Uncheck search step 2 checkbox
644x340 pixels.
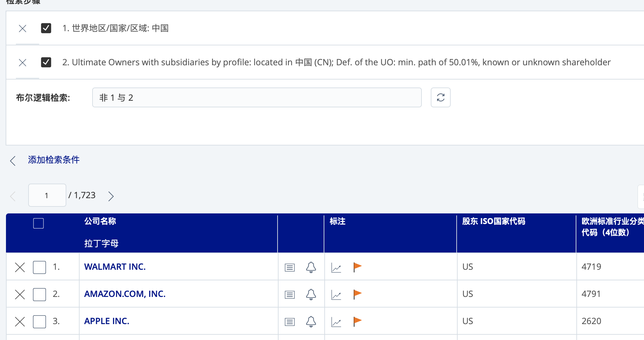[46, 62]
